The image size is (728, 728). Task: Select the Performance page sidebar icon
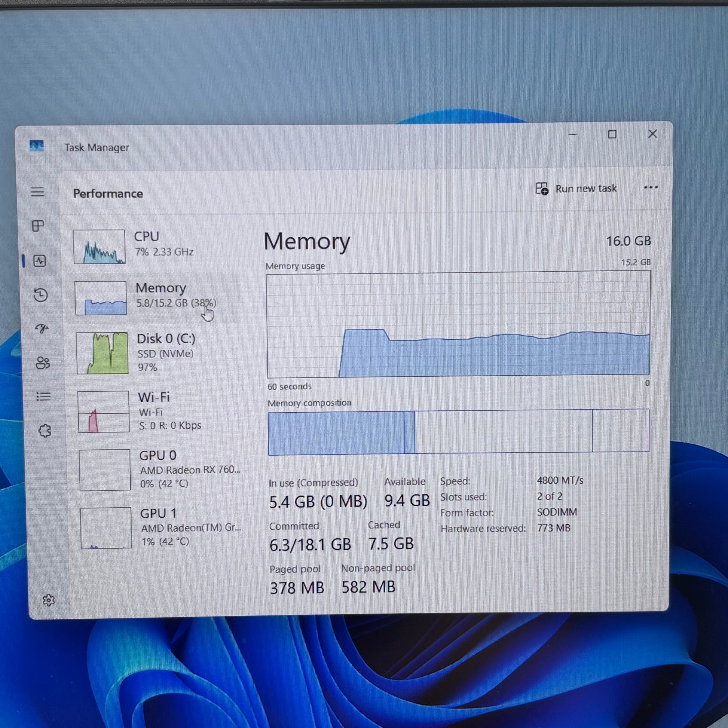pyautogui.click(x=40, y=261)
